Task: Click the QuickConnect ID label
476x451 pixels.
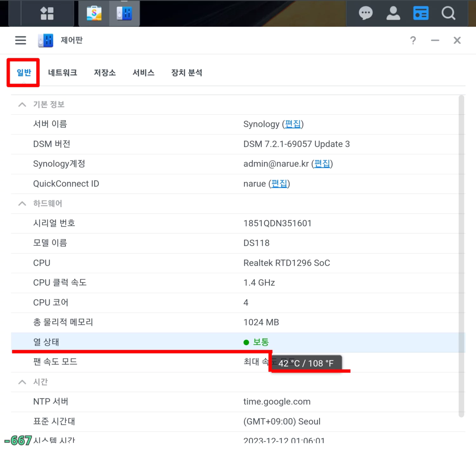Action: pos(66,184)
